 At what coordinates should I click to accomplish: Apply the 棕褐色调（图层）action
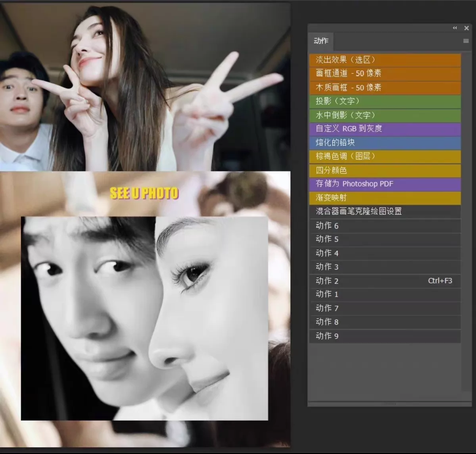pos(385,156)
